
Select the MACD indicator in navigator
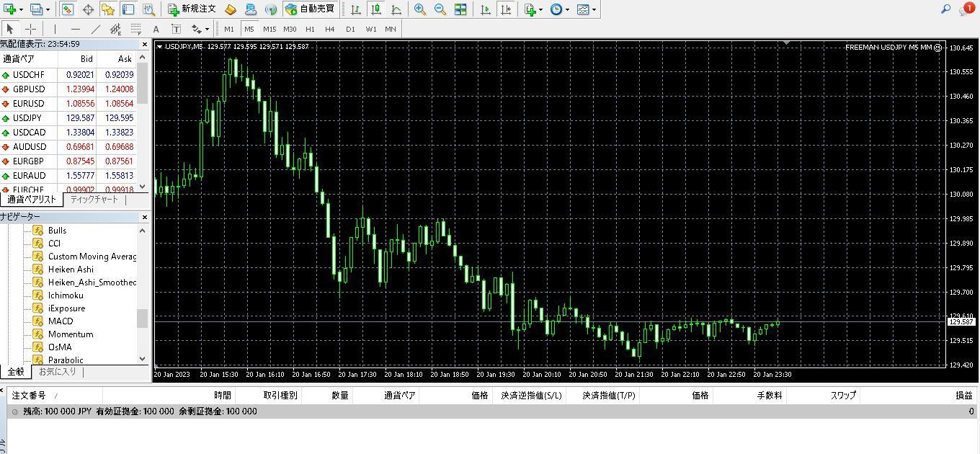[61, 321]
